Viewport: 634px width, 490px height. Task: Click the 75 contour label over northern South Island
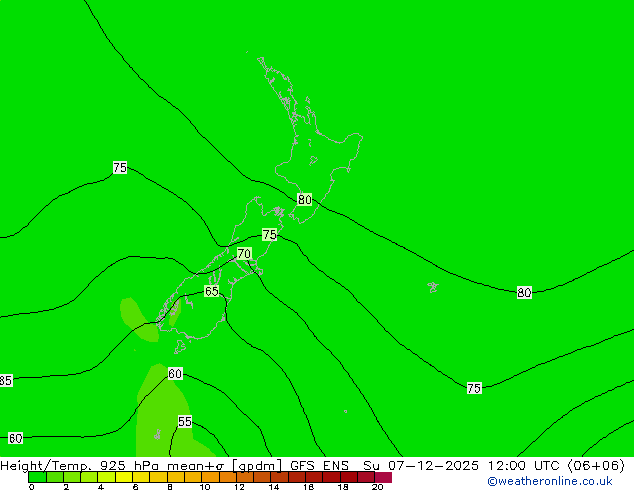[269, 234]
